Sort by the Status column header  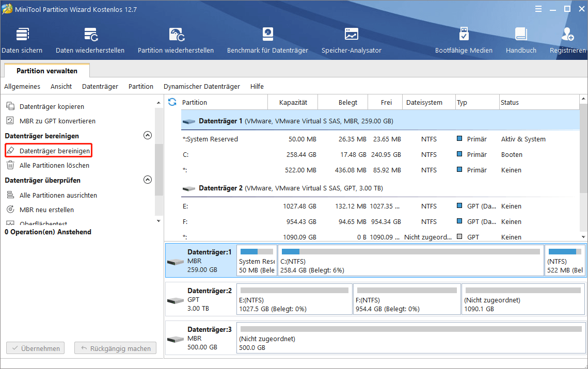point(539,102)
